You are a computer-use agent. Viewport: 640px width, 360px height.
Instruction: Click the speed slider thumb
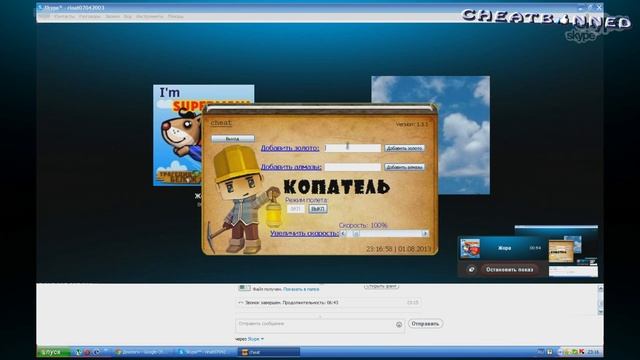356,233
